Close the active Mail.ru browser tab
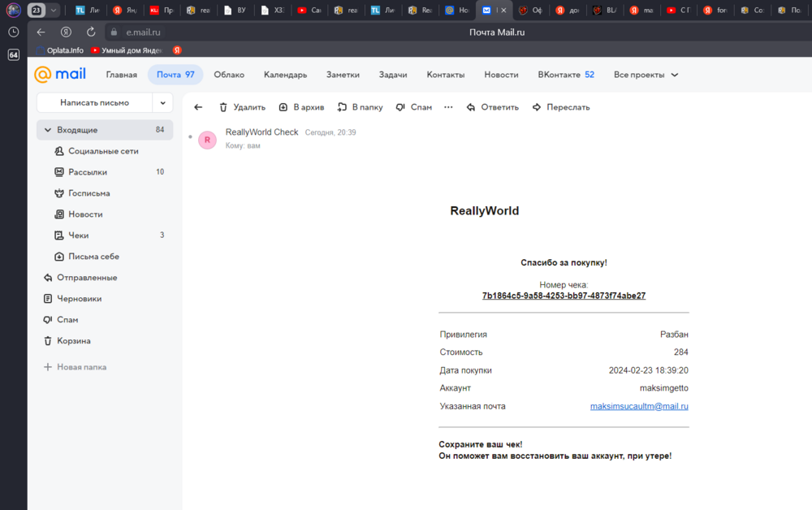Screen dimensions: 812x510 coord(503,10)
